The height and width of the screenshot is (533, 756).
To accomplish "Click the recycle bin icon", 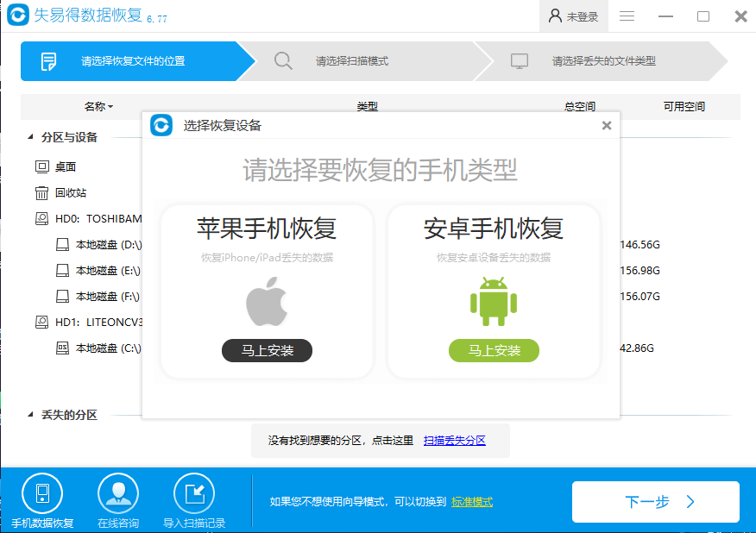I will [x=42, y=193].
